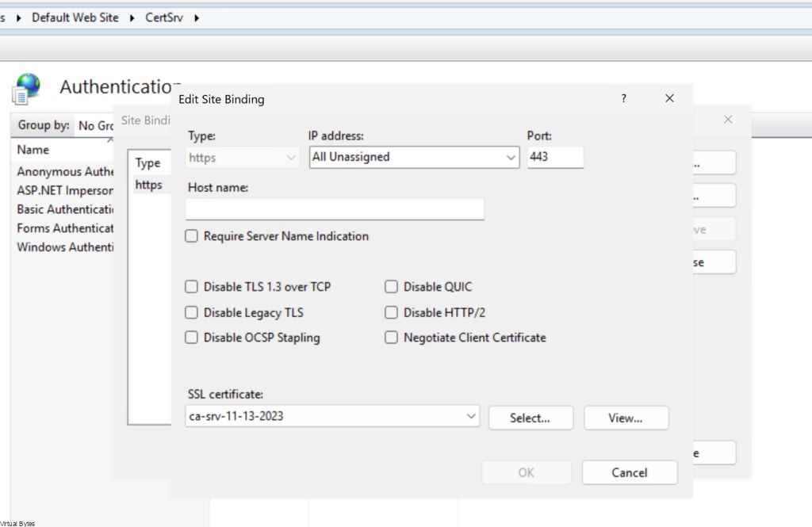Click the help question mark button
The width and height of the screenshot is (812, 527).
coord(623,99)
